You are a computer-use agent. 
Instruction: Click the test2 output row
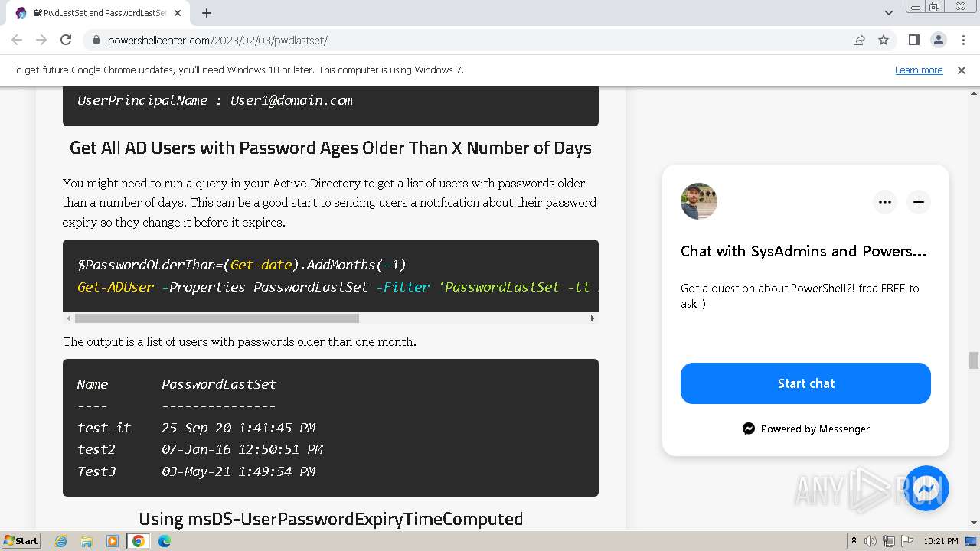[200, 449]
